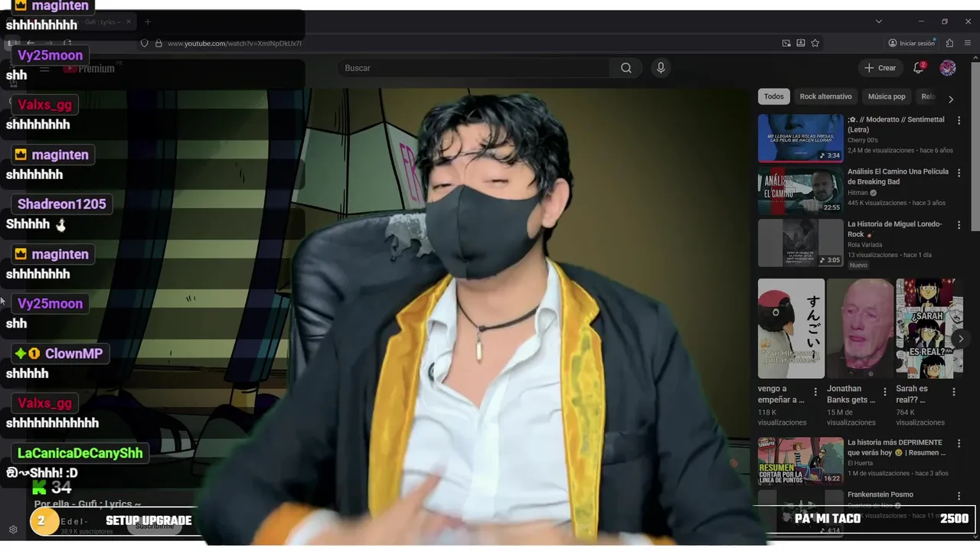Start voice search with the microphone icon
Screen dimensions: 980x551
(661, 68)
